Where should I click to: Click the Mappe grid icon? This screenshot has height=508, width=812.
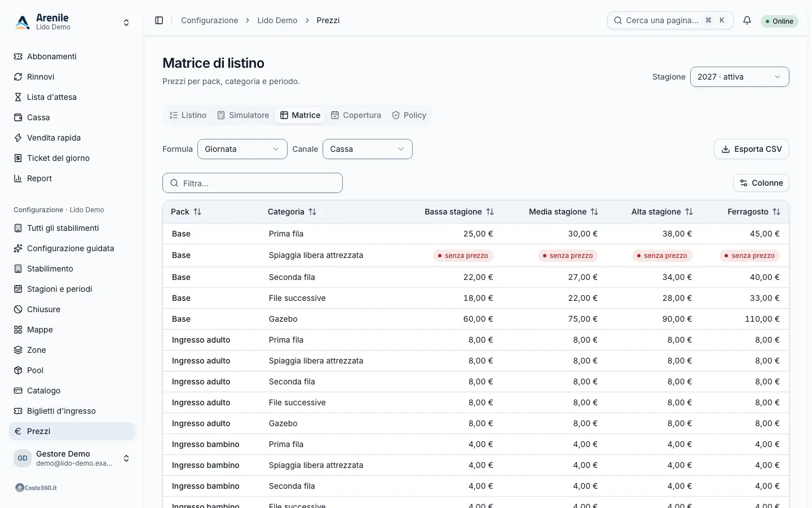tap(18, 330)
